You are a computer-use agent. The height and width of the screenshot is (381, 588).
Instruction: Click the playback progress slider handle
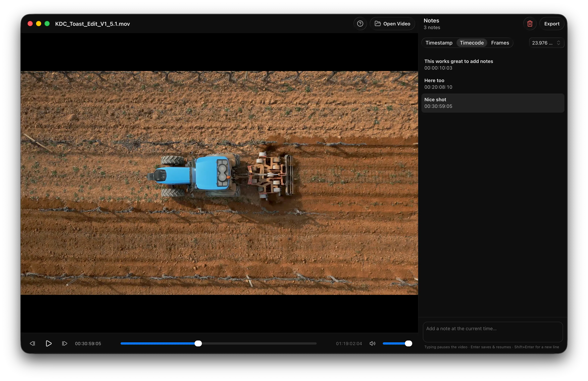(x=198, y=343)
